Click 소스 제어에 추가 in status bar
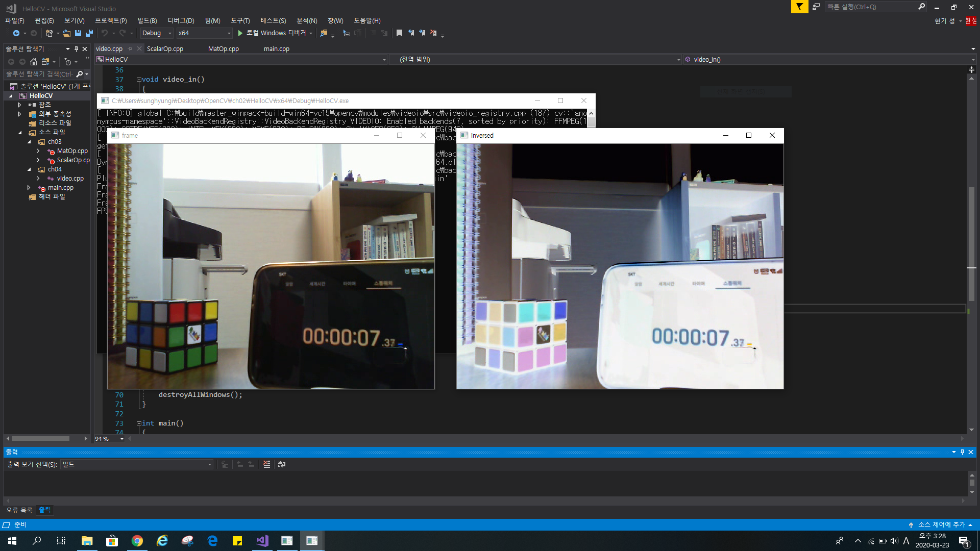 941,524
